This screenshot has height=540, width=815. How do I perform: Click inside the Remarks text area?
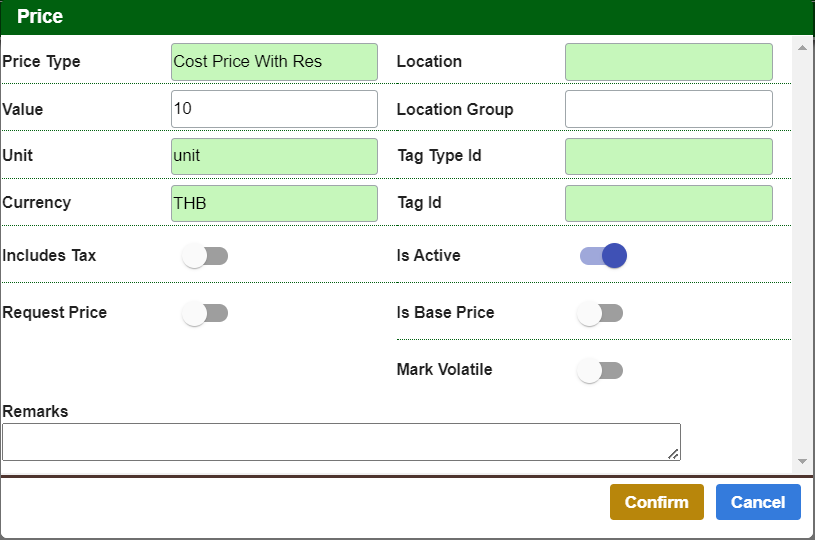point(340,441)
